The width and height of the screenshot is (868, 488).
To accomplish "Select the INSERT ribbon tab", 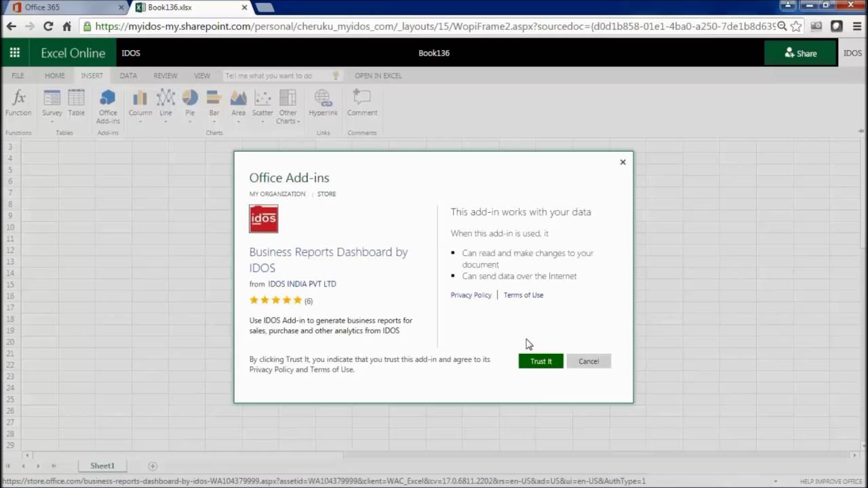I will point(92,76).
